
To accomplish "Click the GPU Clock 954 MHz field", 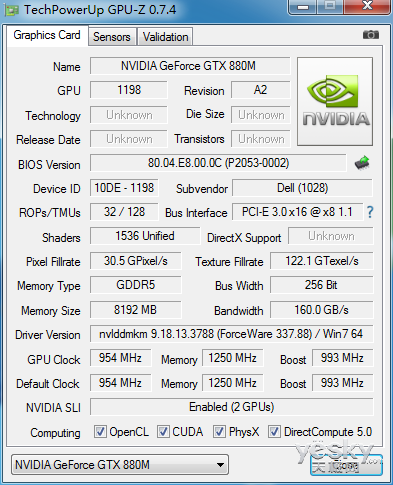I will tap(120, 358).
